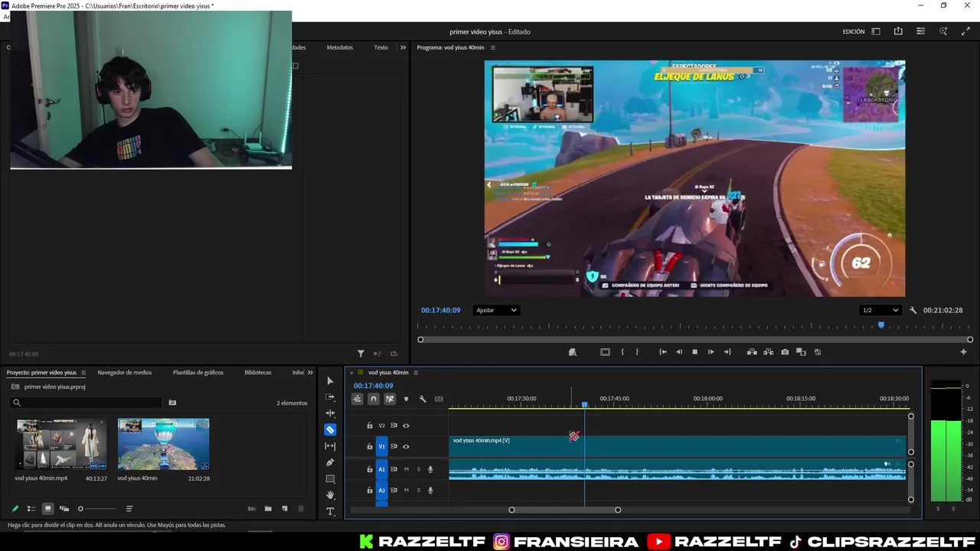Viewport: 980px width, 551px height.
Task: Click the Project panel search field
Action: point(86,403)
